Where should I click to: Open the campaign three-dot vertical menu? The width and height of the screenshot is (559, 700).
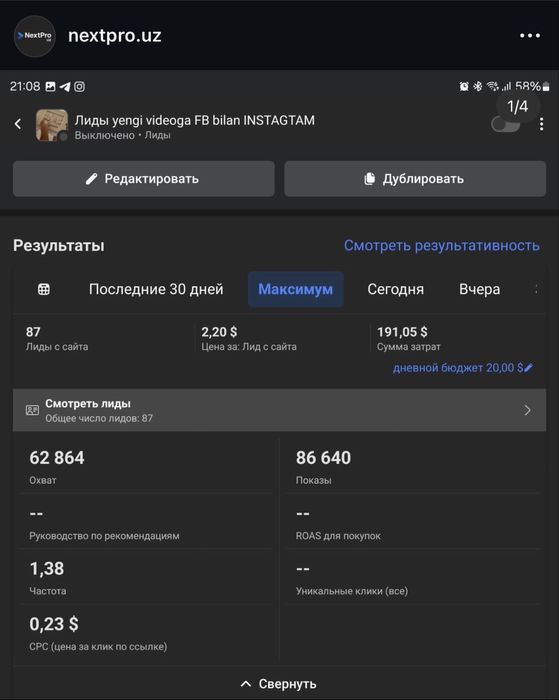click(x=541, y=124)
